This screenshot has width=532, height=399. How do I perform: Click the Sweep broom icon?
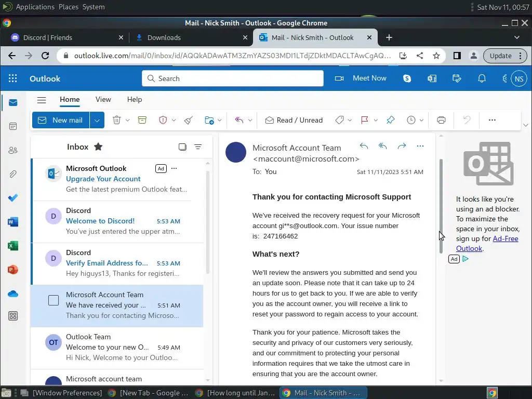pos(189,120)
